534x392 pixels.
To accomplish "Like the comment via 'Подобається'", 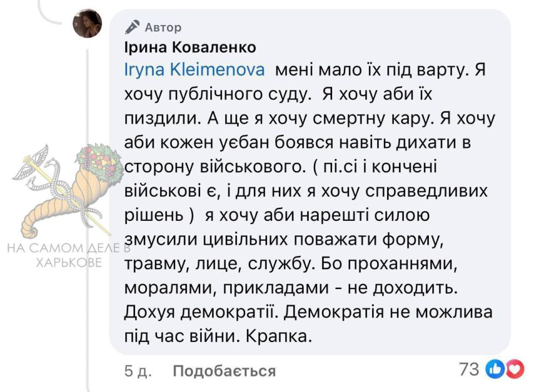I will [x=224, y=371].
